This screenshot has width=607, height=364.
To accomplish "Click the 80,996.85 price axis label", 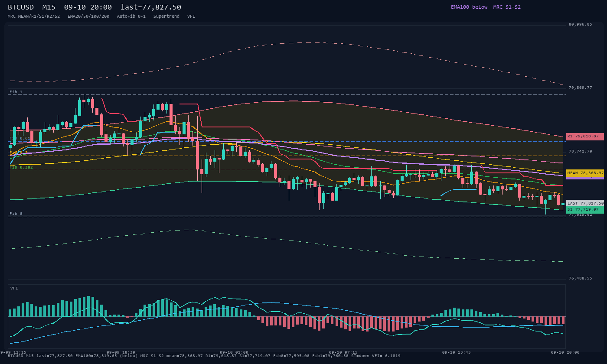I will coord(580,25).
